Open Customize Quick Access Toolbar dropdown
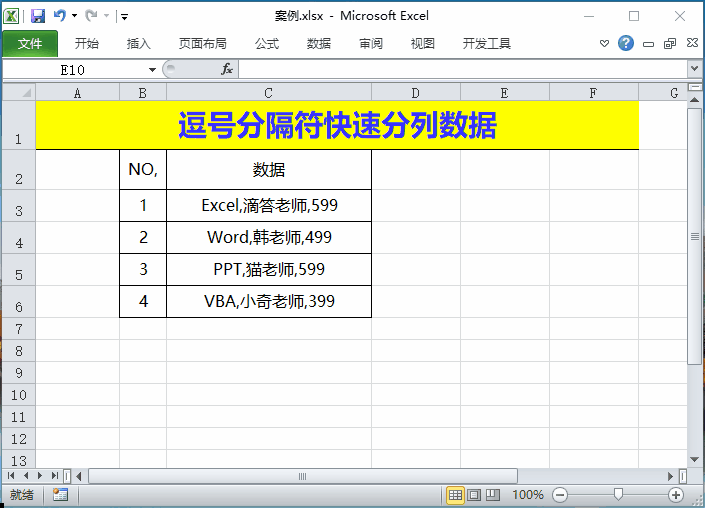Image resolution: width=705 pixels, height=508 pixels. (x=123, y=17)
